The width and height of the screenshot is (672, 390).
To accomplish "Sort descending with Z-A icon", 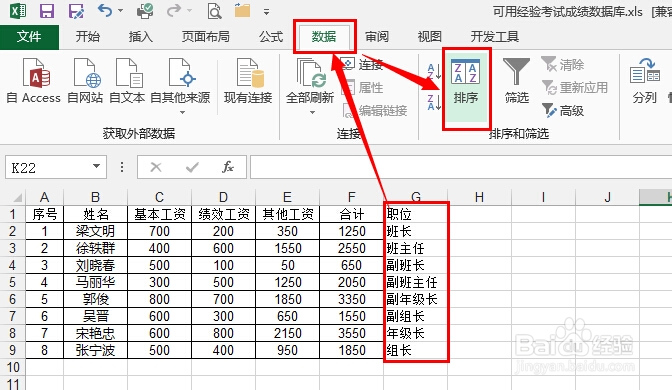I will (x=434, y=103).
